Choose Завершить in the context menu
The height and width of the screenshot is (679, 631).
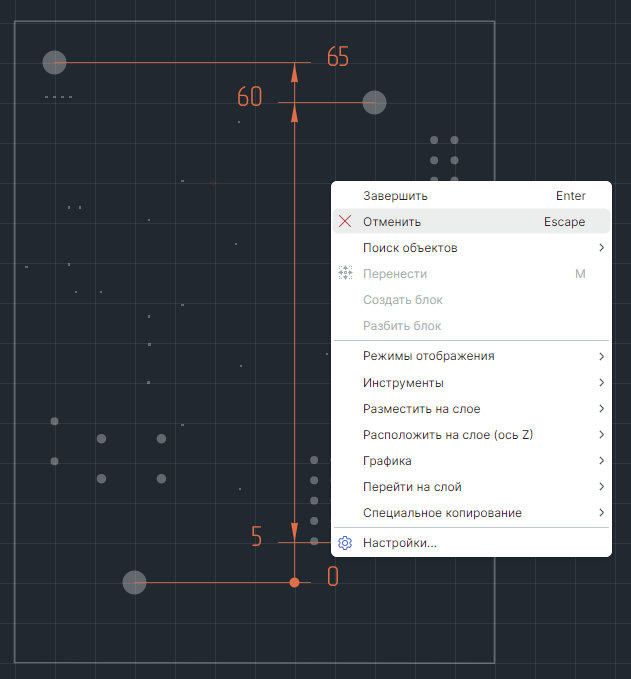pos(395,196)
